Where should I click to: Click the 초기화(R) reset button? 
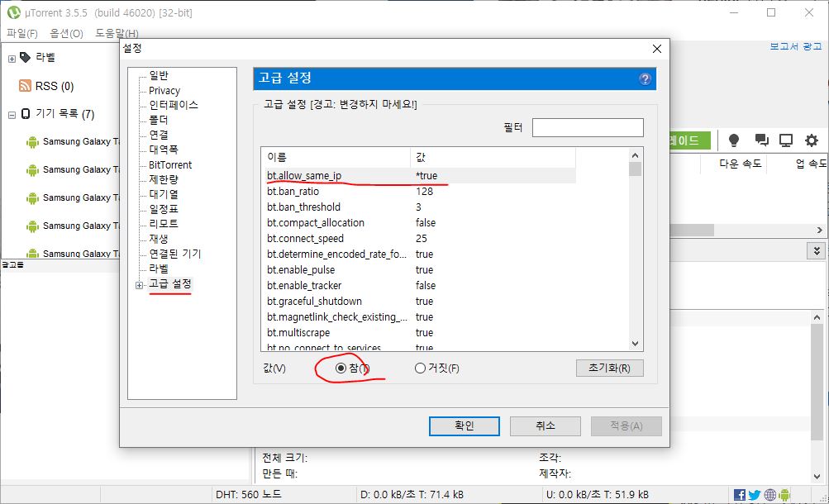(610, 368)
